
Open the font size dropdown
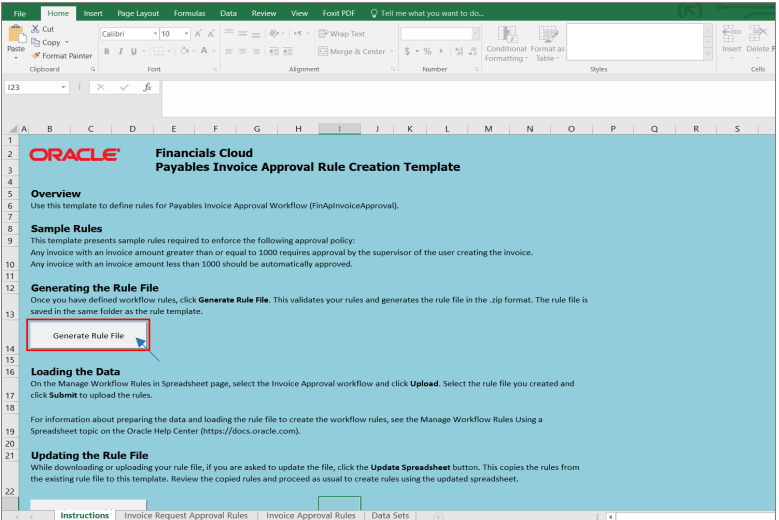[186, 34]
